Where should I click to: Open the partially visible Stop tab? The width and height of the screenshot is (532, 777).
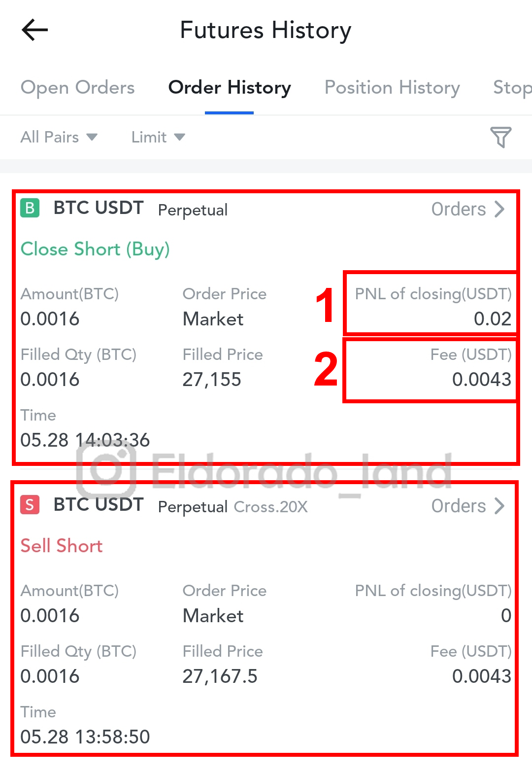[x=512, y=88]
